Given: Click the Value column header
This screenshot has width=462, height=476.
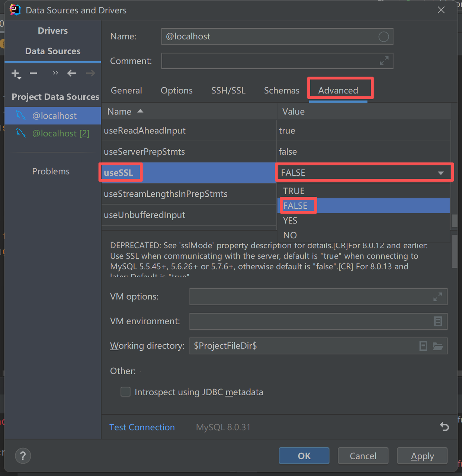Looking at the screenshot, I should tap(364, 112).
